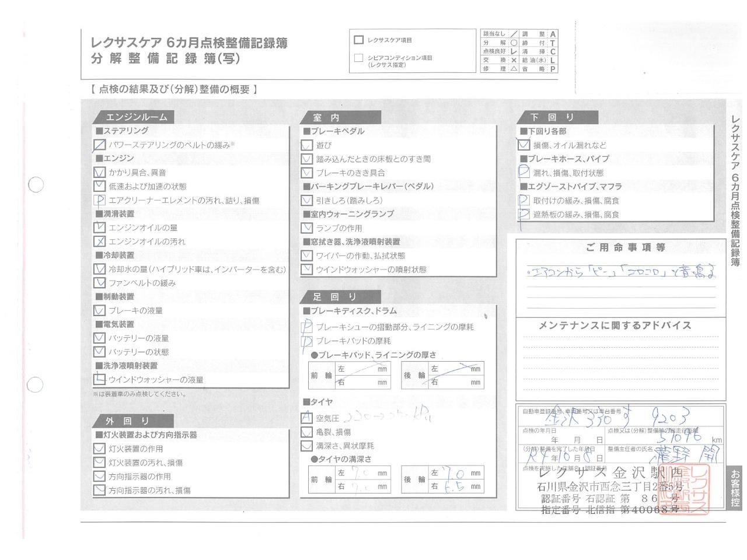
Task: Tick the ブレーキの液量 checkbox
Action: pos(100,311)
